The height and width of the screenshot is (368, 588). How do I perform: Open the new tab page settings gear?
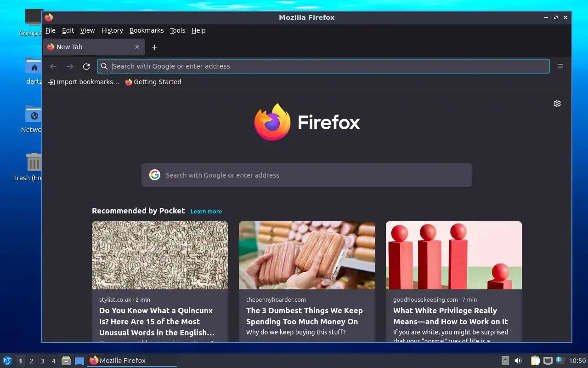[557, 103]
